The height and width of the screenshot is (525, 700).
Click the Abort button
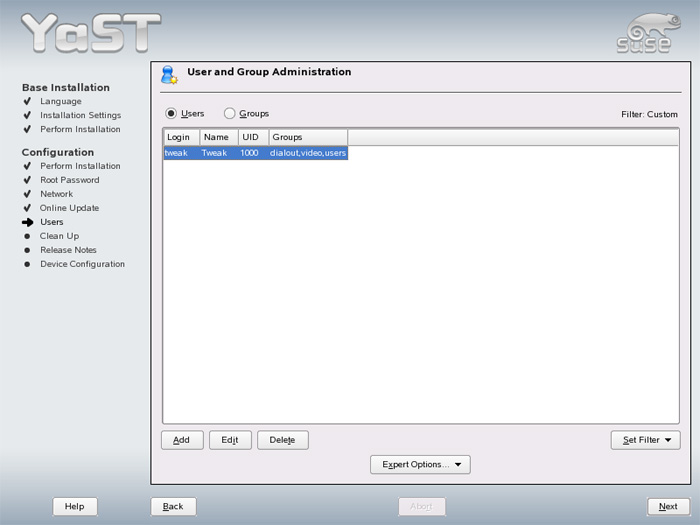(x=422, y=506)
